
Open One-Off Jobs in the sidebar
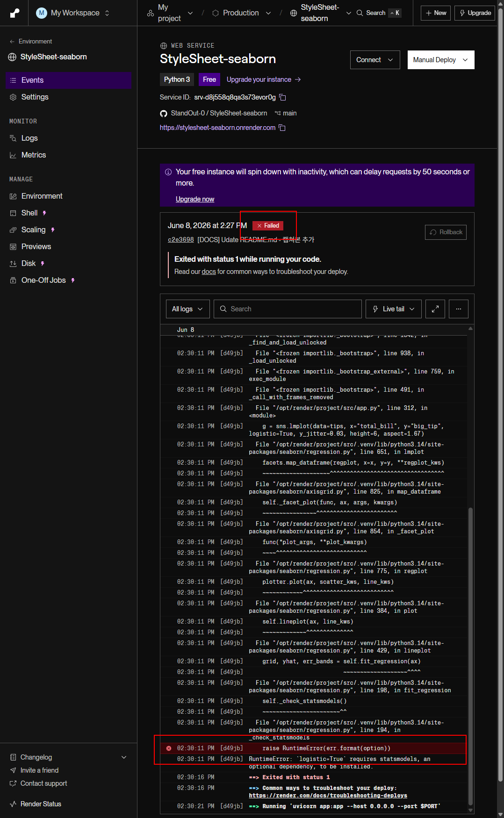point(68,280)
